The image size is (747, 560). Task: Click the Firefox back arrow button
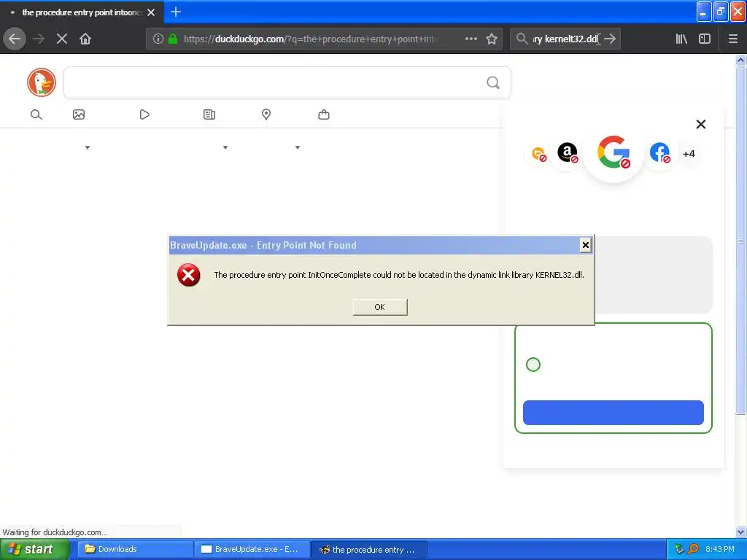(15, 39)
